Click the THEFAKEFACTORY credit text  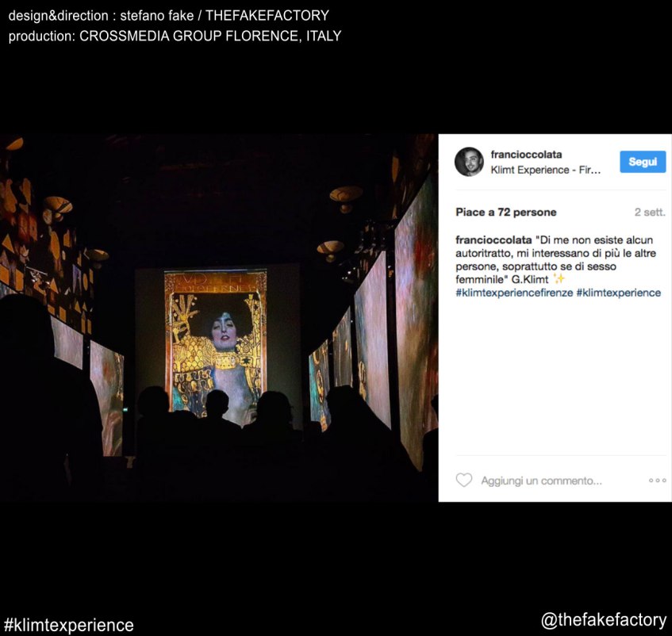tap(267, 15)
